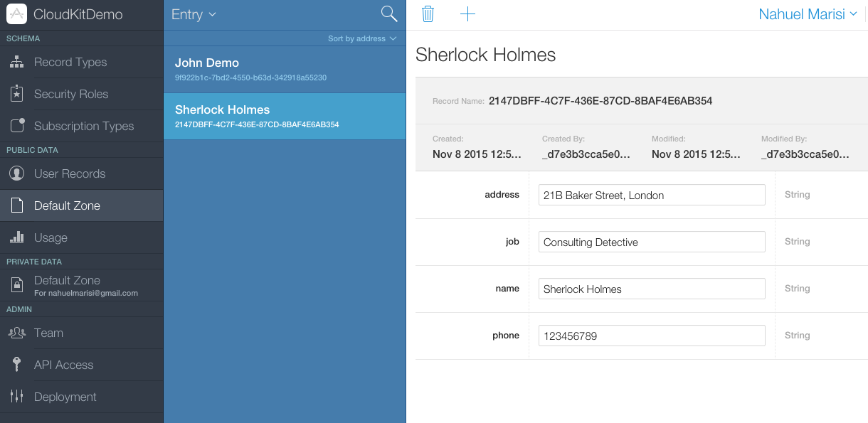Click the CloudKit app logo icon
The height and width of the screenshot is (423, 868).
pyautogui.click(x=17, y=14)
